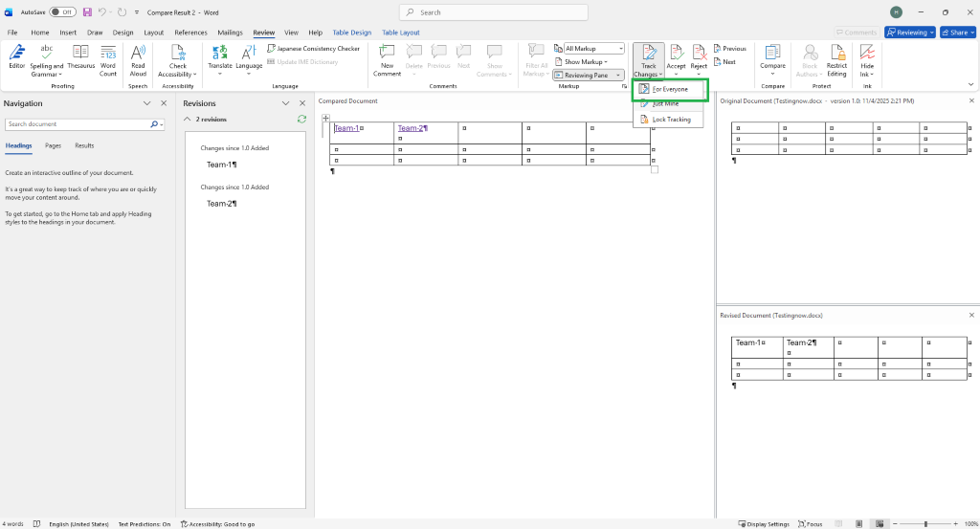Collapse the 2 revisions summary
Image resolution: width=980 pixels, height=529 pixels.
[187, 119]
